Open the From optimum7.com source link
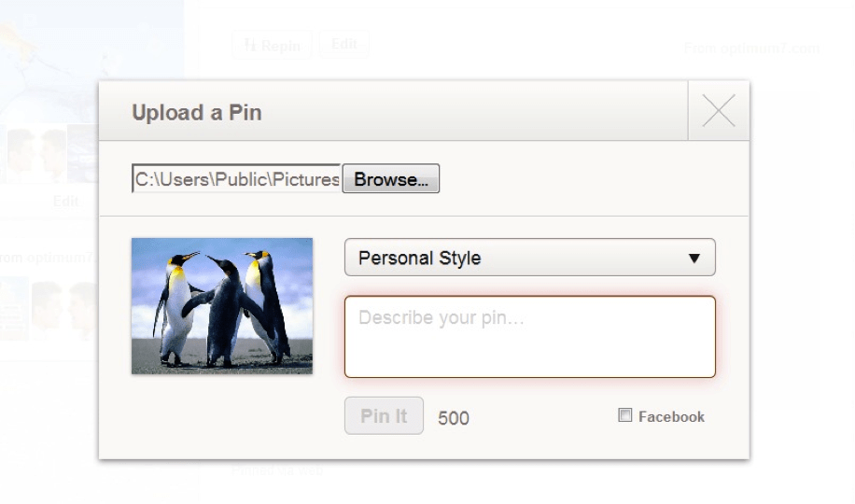This screenshot has width=855, height=504. click(x=751, y=49)
